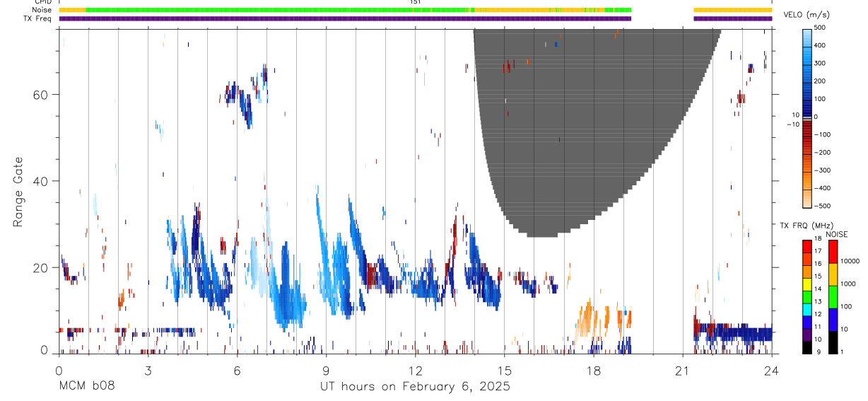
Task: Click the '13' TX frequency scale label
Action: [x=819, y=301]
